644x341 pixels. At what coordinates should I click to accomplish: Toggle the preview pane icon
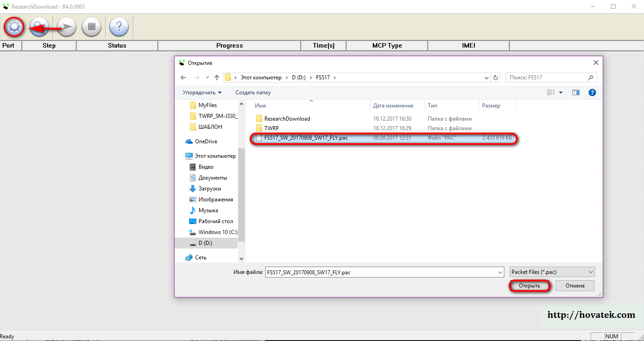coord(576,93)
